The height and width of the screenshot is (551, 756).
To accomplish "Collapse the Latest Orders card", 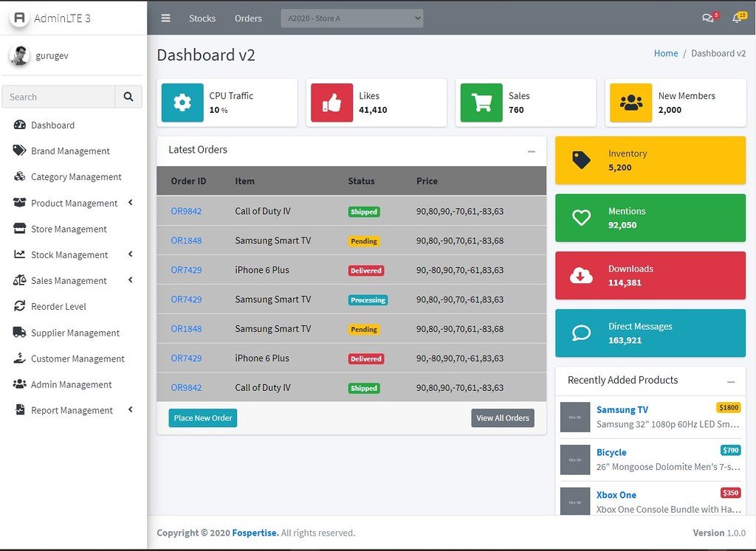I will 532,151.
